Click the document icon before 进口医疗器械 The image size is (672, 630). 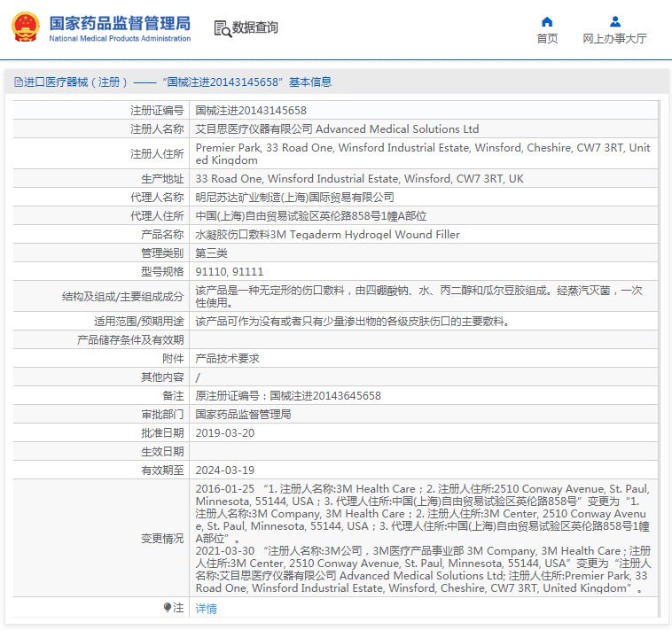pos(18,82)
